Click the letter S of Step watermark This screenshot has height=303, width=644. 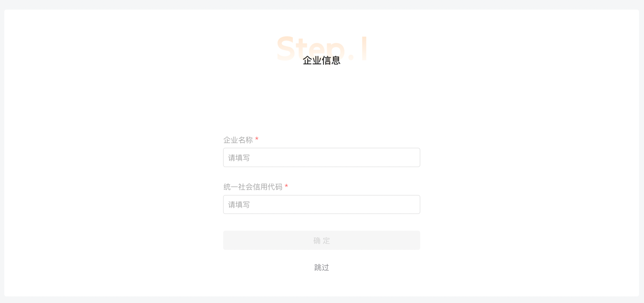pos(286,49)
